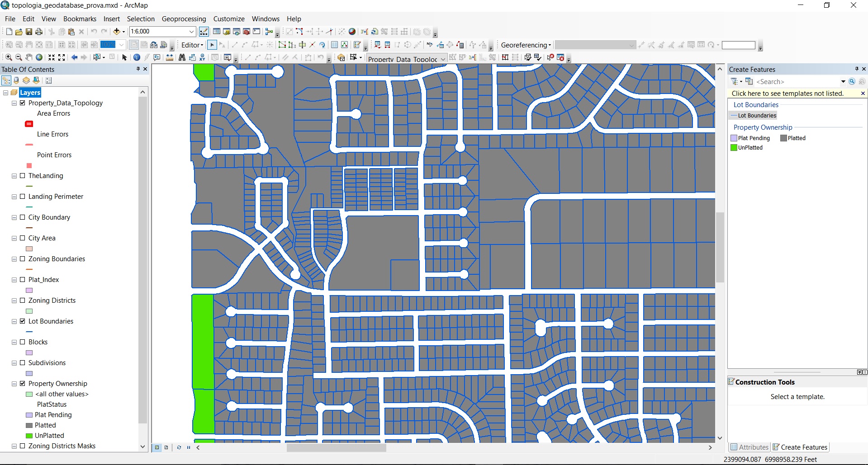This screenshot has height=465, width=868.
Task: Dismiss the templates not listed notice
Action: point(863,93)
